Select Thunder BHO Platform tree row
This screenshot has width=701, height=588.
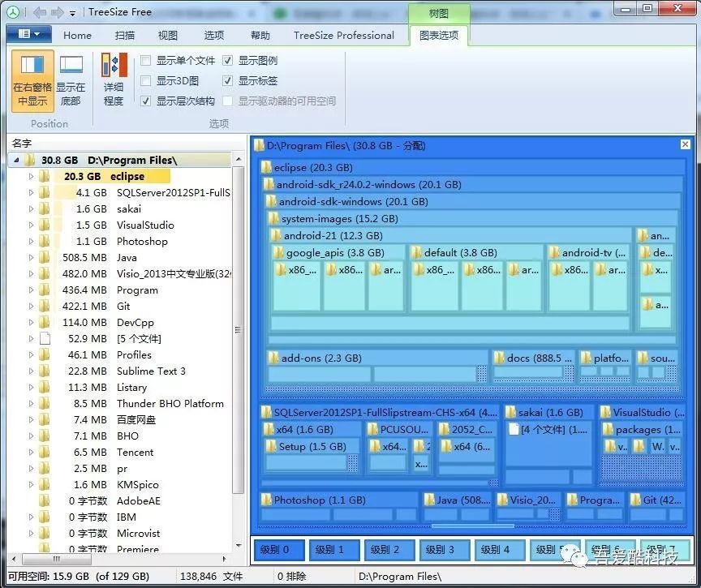click(120, 403)
